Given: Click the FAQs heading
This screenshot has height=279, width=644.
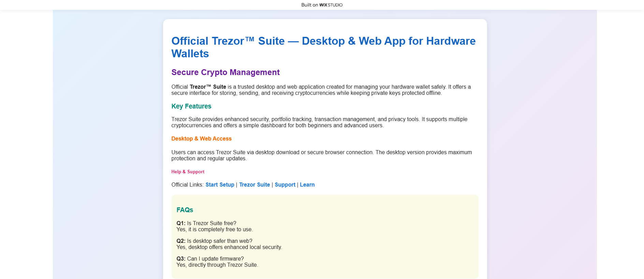Looking at the screenshot, I should [185, 210].
